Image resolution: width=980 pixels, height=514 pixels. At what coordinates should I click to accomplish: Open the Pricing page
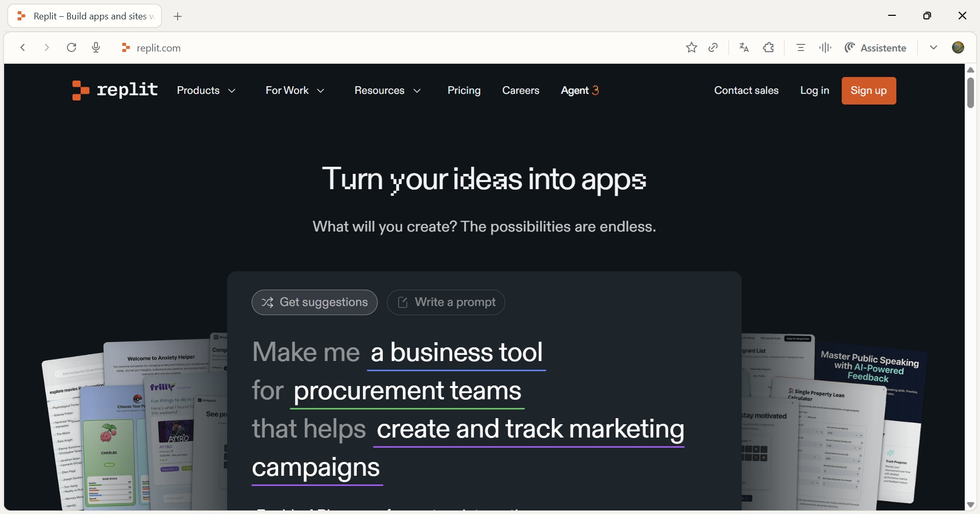[x=464, y=91]
